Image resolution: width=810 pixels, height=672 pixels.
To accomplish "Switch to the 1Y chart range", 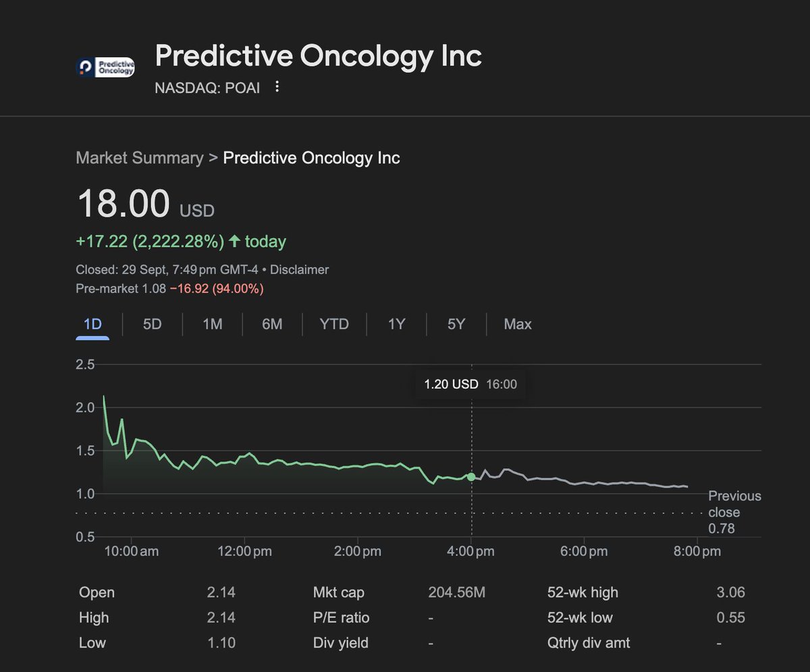I will click(396, 325).
